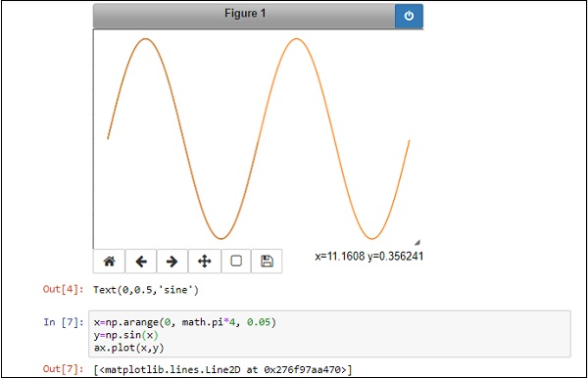Viewport: 588px width, 378px height.
Task: Click the Out[4] prompt label
Action: [x=63, y=289]
